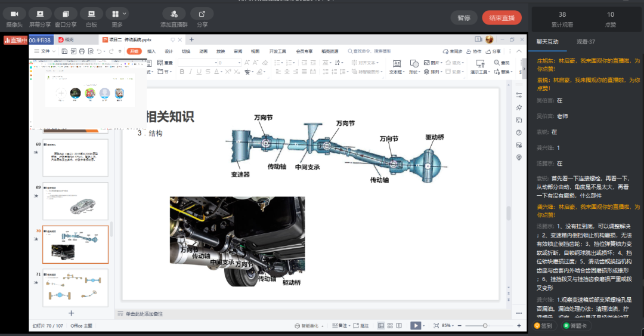Click the 摄像头 camera icon
The width and height of the screenshot is (644, 336).
[14, 14]
